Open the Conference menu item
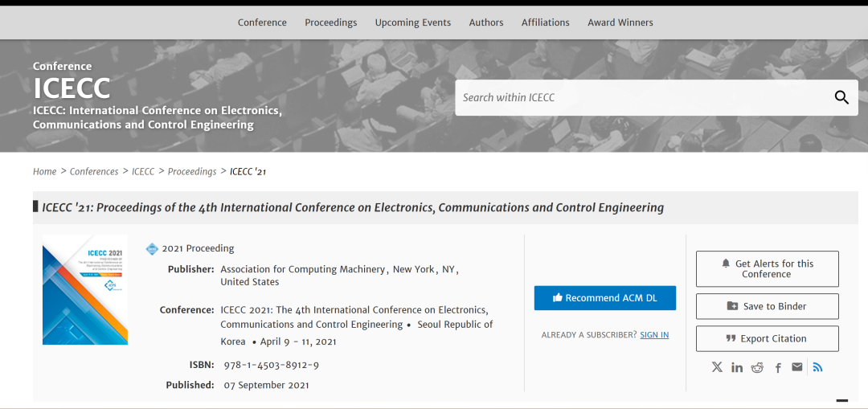868x409 pixels. point(262,22)
